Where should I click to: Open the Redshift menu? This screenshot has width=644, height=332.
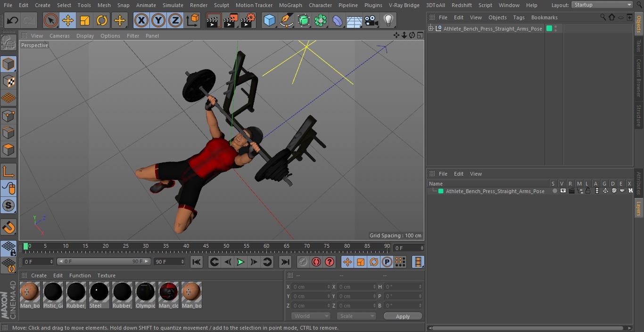pos(462,5)
